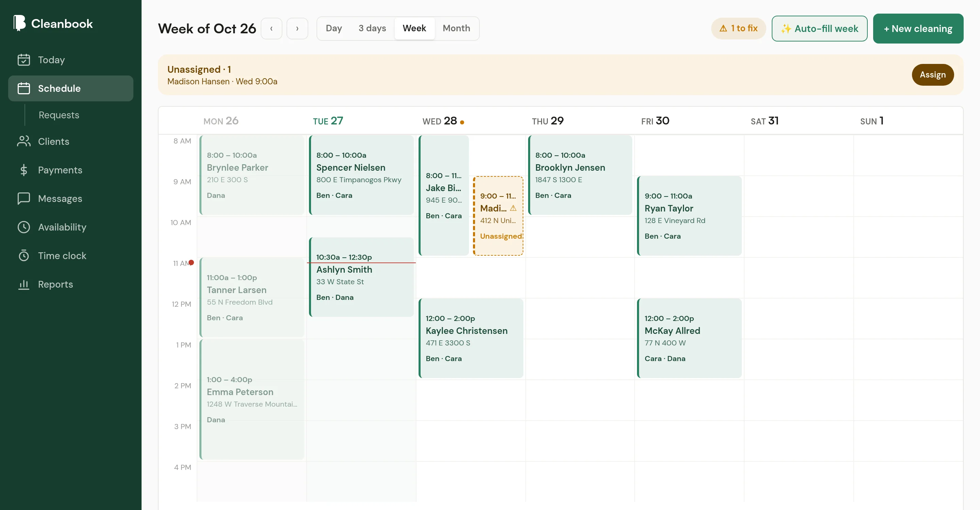Click the New cleaning button
Screen dimensions: 980x510
(x=918, y=29)
